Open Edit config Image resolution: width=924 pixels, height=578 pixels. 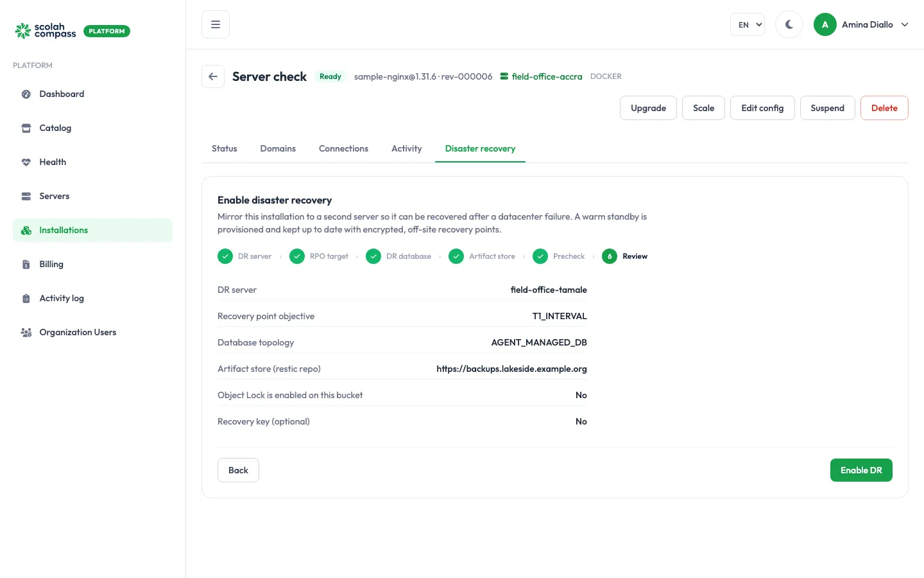tap(762, 108)
